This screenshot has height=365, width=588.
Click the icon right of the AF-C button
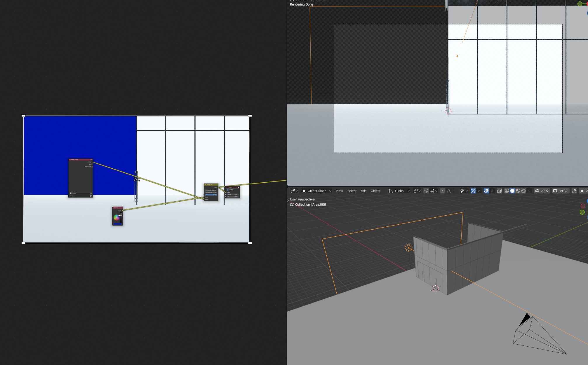pyautogui.click(x=574, y=191)
